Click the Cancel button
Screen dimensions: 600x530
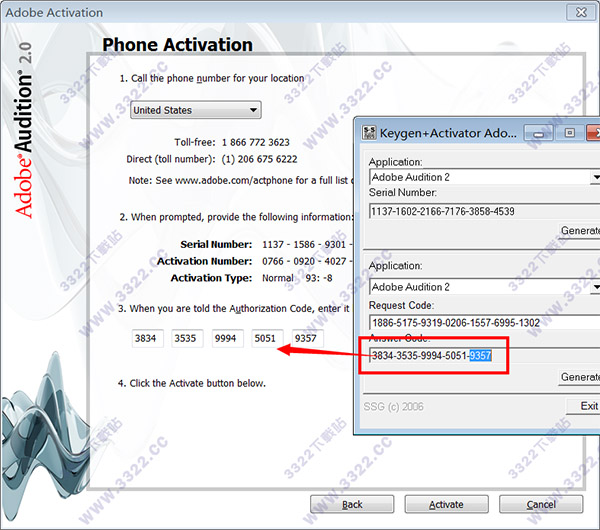pos(541,504)
